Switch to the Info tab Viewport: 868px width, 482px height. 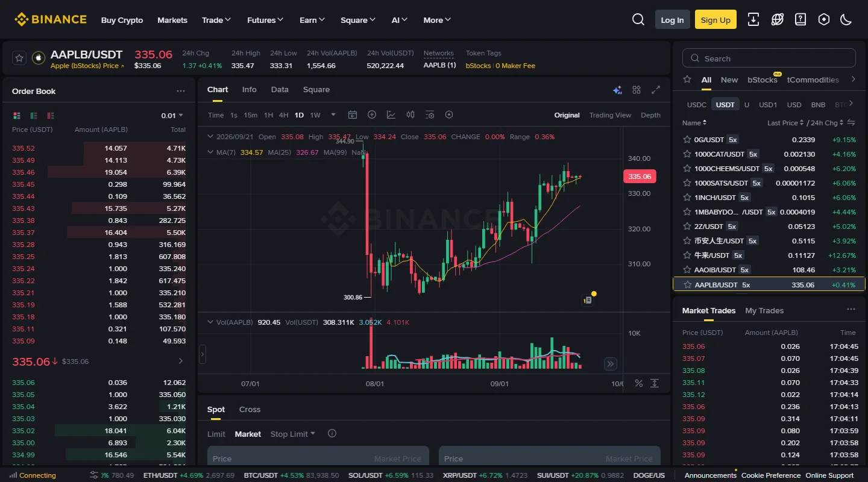(x=249, y=89)
